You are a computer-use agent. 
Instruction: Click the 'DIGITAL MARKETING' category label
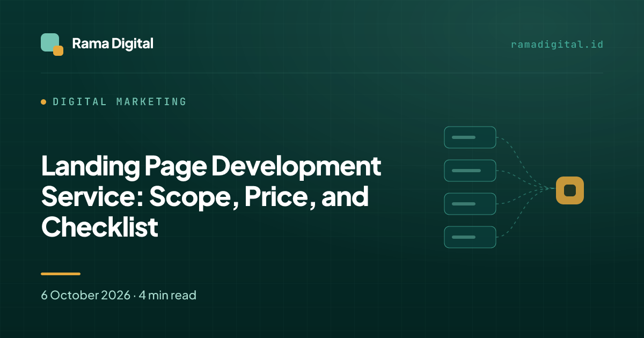pyautogui.click(x=120, y=101)
